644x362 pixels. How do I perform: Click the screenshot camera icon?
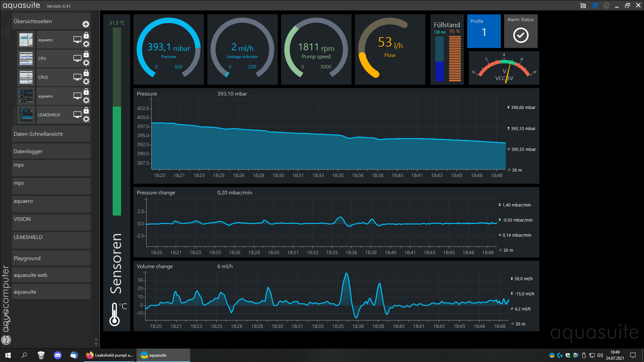[x=583, y=6]
